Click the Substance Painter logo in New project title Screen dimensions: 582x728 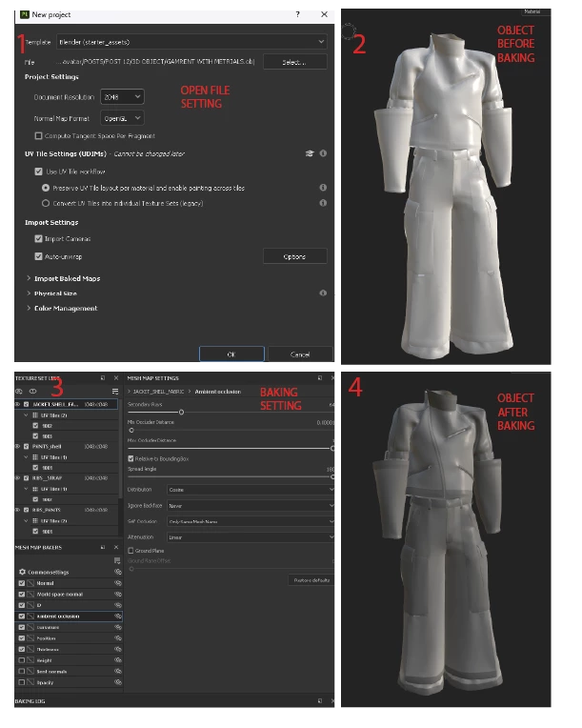(24, 15)
